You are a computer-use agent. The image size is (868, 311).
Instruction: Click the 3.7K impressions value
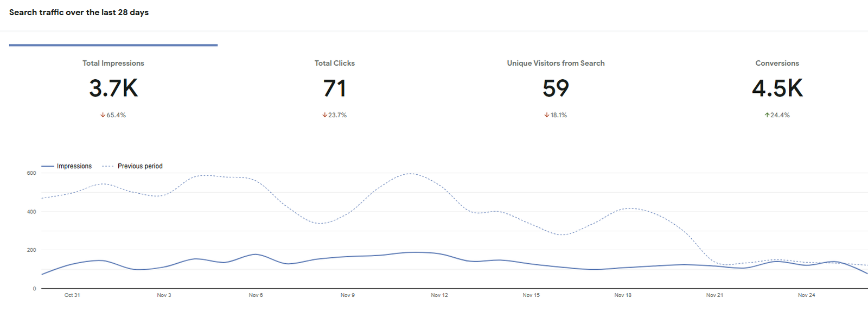pos(113,88)
